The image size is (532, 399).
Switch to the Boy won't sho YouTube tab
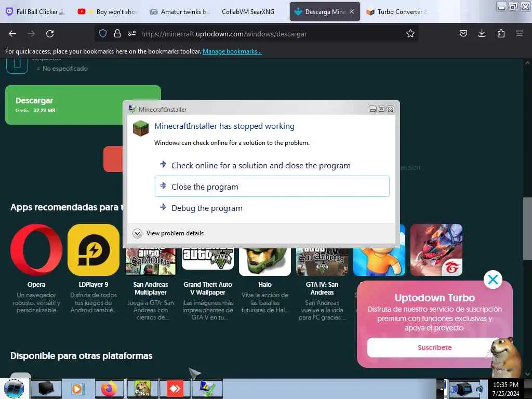[108, 11]
